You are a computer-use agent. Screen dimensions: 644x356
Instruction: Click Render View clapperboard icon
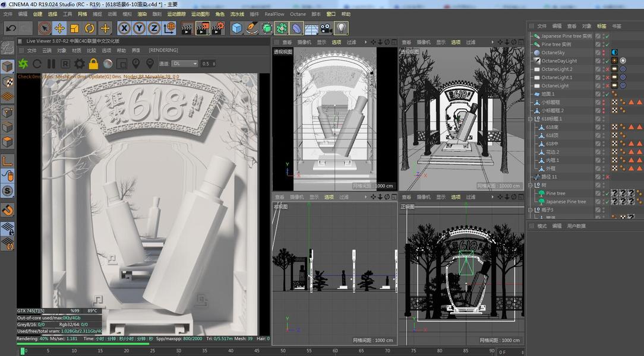pyautogui.click(x=187, y=28)
